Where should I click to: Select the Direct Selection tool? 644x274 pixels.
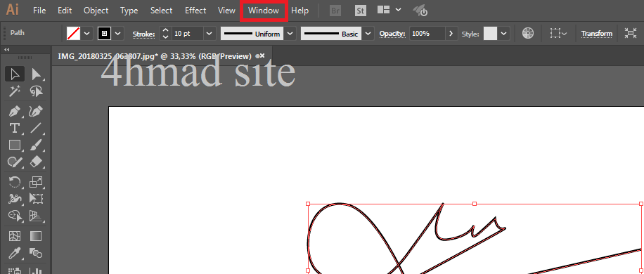pyautogui.click(x=36, y=74)
